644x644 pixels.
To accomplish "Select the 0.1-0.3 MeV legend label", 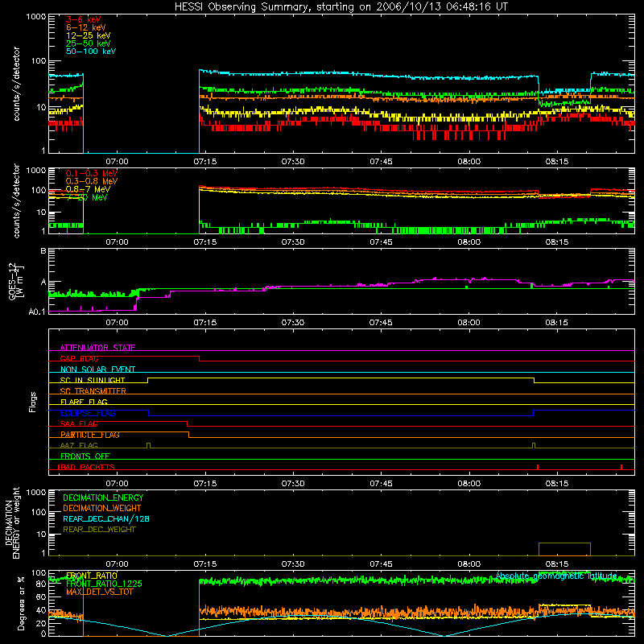I will point(92,173).
